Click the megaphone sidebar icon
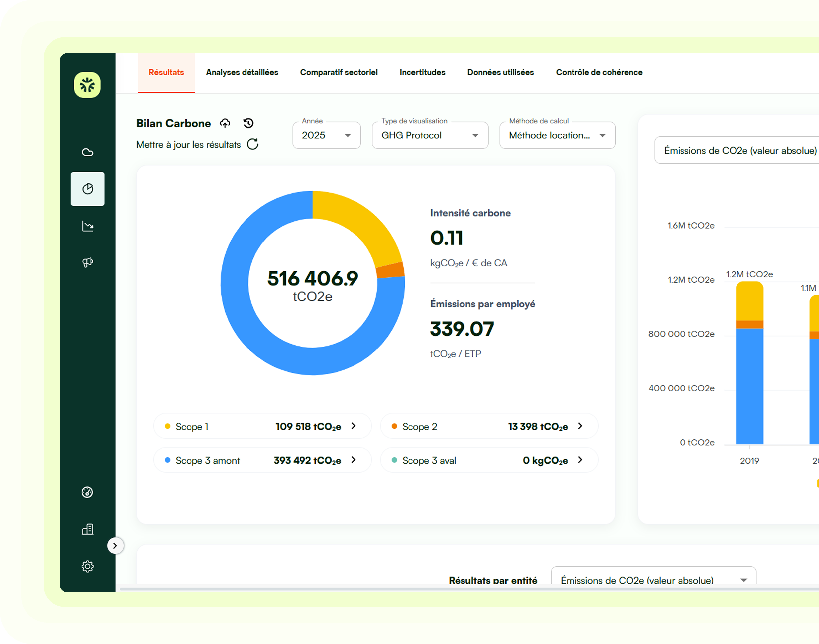819x644 pixels. pyautogui.click(x=87, y=262)
